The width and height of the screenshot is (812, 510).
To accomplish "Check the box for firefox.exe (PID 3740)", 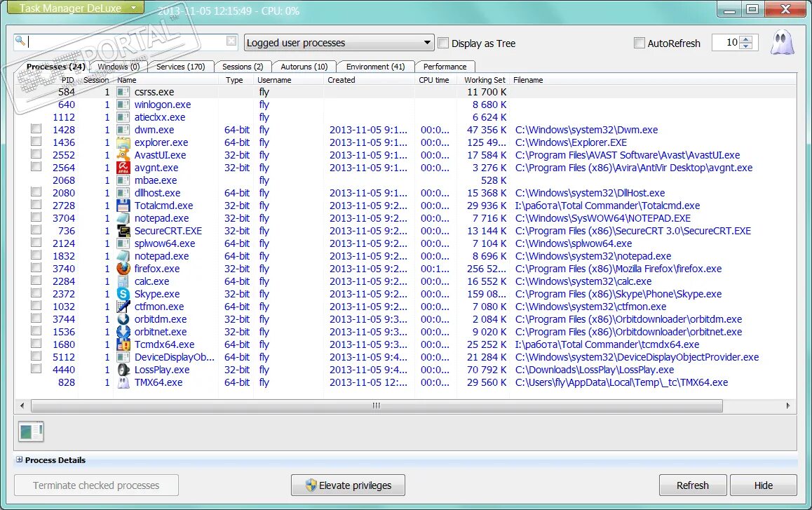I will [x=36, y=267].
